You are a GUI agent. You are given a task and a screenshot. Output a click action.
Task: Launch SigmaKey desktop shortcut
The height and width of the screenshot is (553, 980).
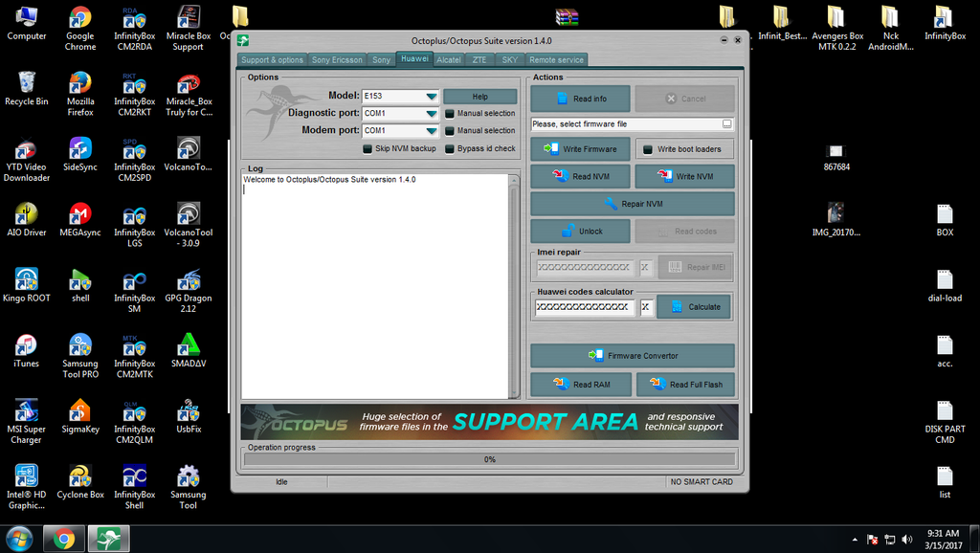point(80,417)
